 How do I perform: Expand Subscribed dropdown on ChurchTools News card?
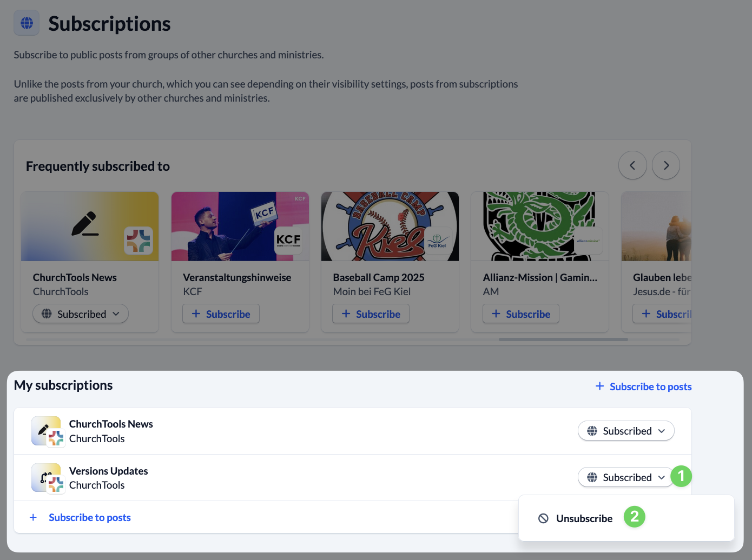point(81,314)
